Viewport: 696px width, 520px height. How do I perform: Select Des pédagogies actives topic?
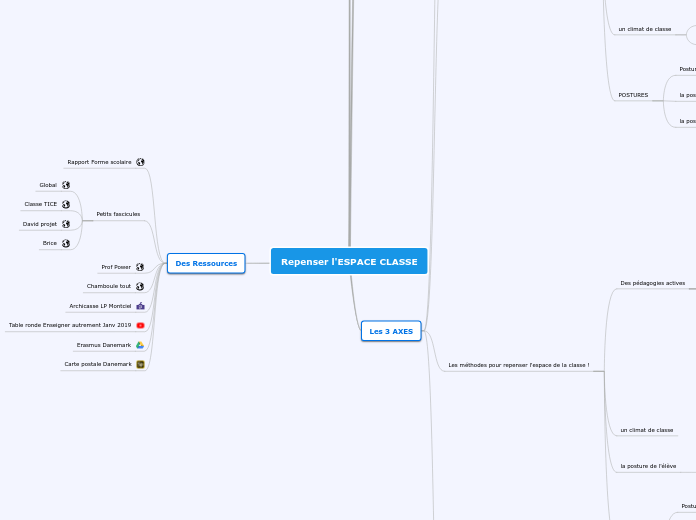tap(652, 283)
